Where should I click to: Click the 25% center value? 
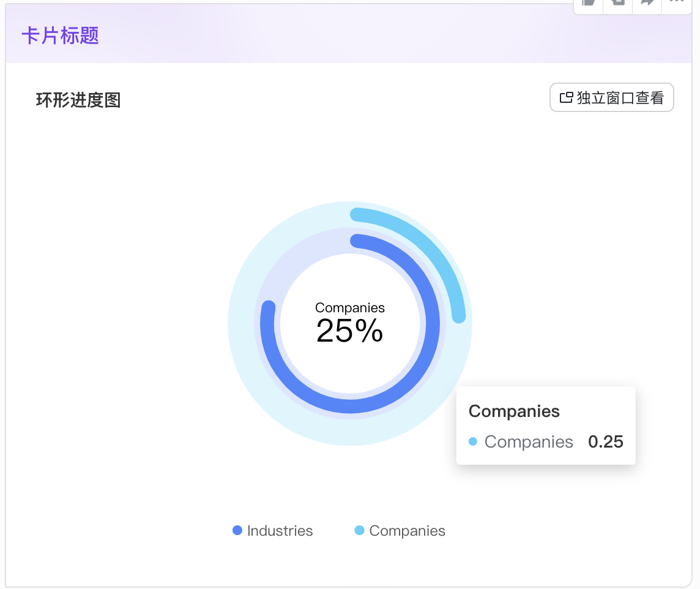point(349,331)
